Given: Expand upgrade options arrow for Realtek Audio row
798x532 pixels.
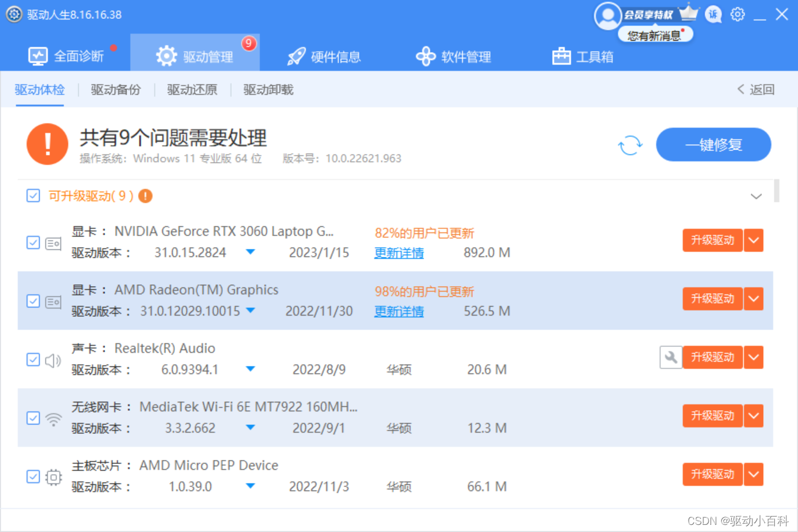Looking at the screenshot, I should tap(754, 358).
